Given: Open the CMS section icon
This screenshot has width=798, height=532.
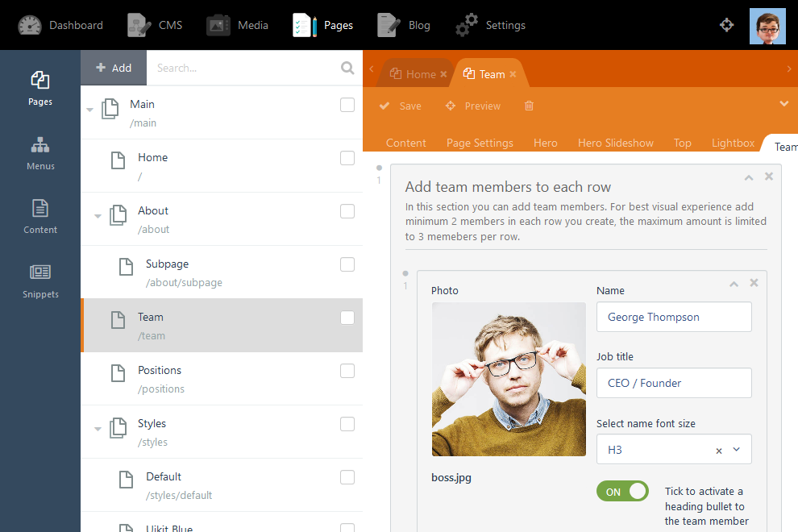Looking at the screenshot, I should pyautogui.click(x=139, y=25).
